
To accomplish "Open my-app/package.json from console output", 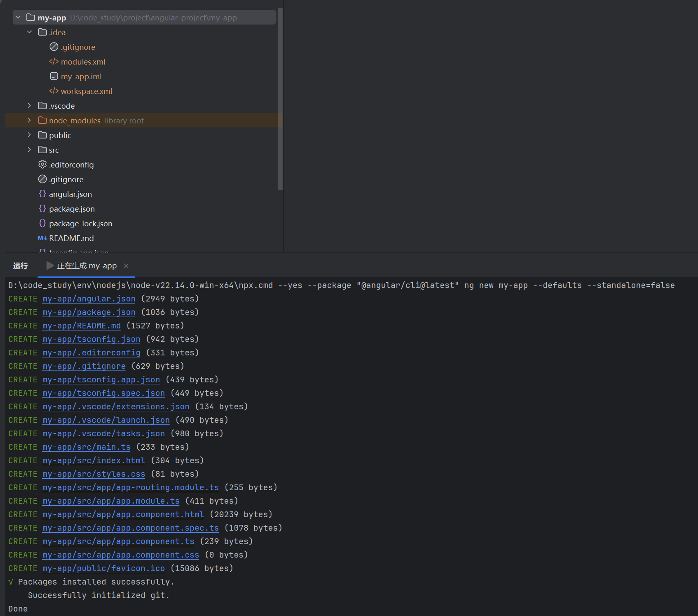I will tap(88, 312).
